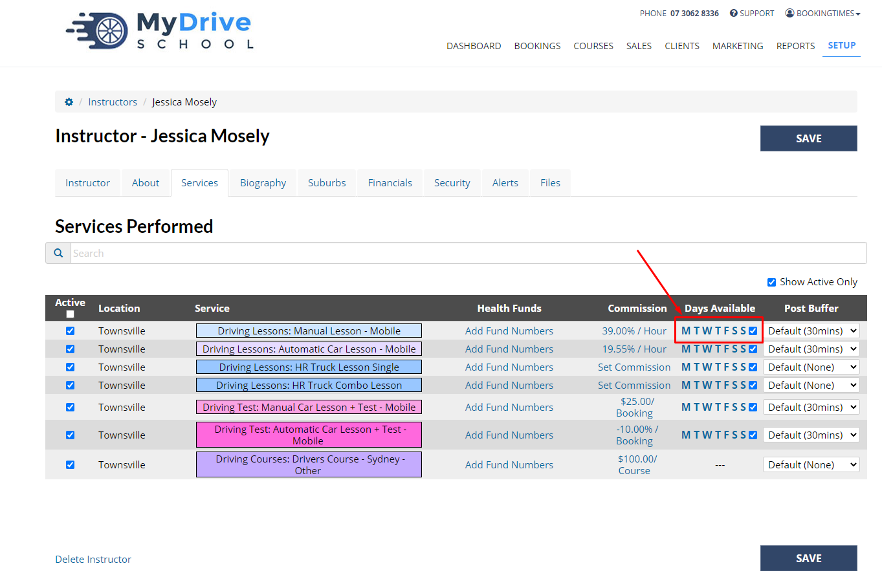Switch to the Instructor tab
Viewport: 882px width, 588px height.
click(87, 183)
